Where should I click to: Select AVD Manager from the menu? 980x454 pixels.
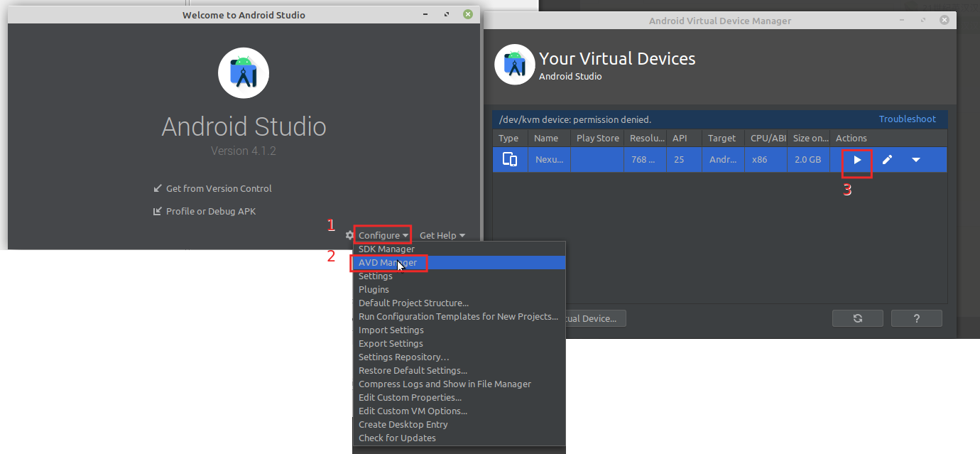[x=459, y=263]
